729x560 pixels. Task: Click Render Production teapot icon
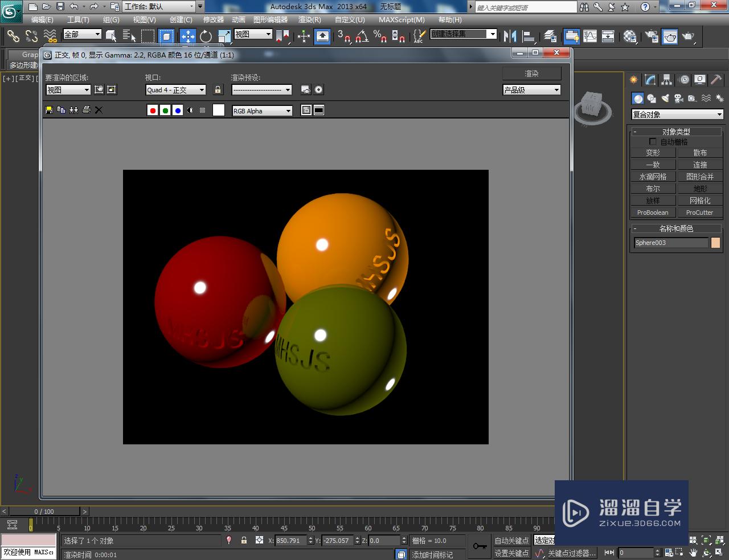tap(689, 36)
